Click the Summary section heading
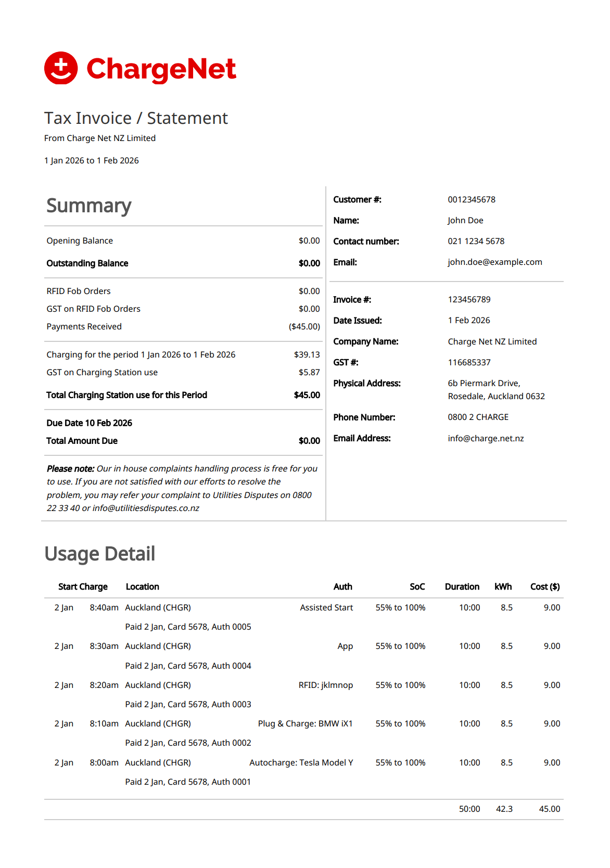This screenshot has width=610, height=868. pos(89,206)
